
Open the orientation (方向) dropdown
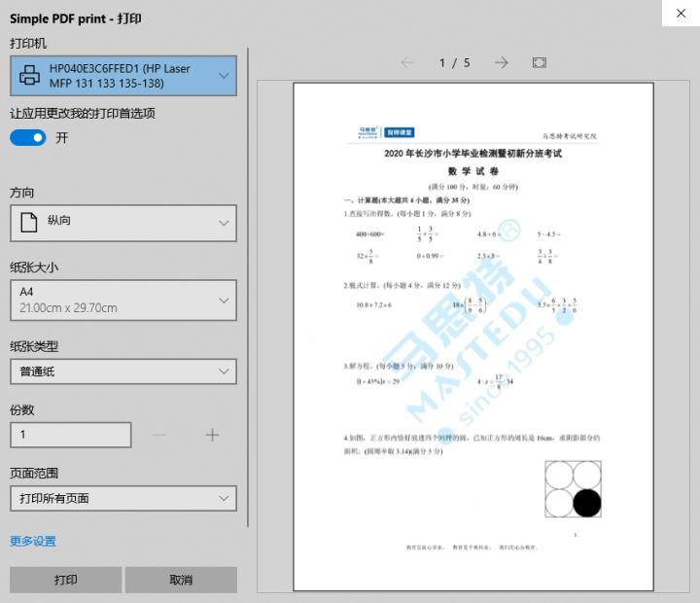click(123, 223)
